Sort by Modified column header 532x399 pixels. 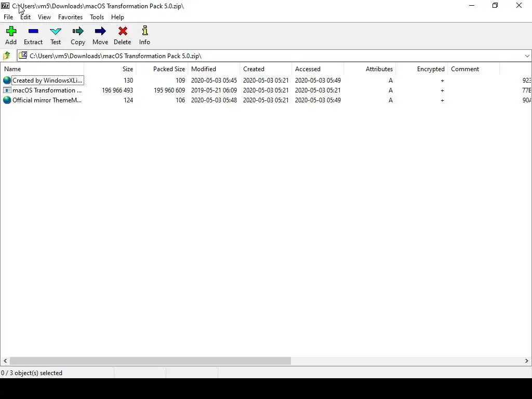(214, 69)
